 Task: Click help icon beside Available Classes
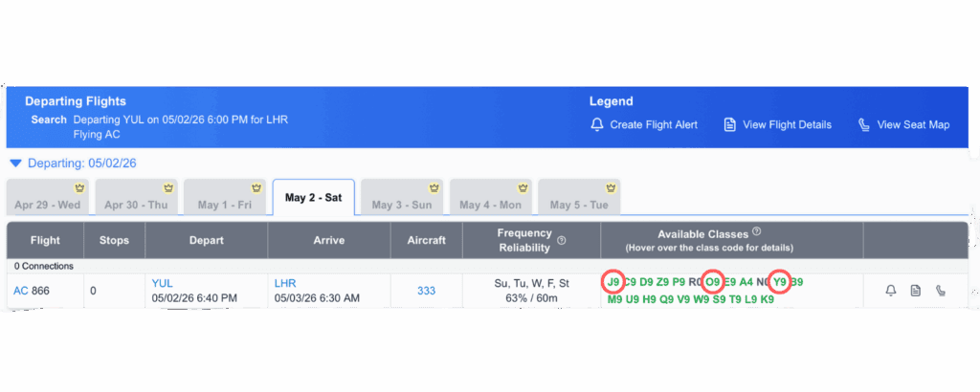(x=757, y=231)
